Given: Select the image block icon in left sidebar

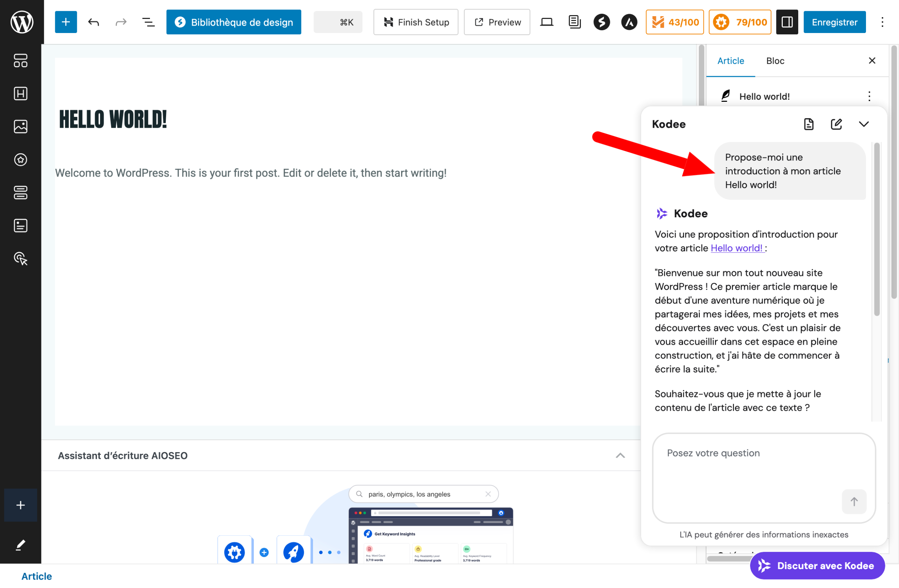Looking at the screenshot, I should (20, 126).
